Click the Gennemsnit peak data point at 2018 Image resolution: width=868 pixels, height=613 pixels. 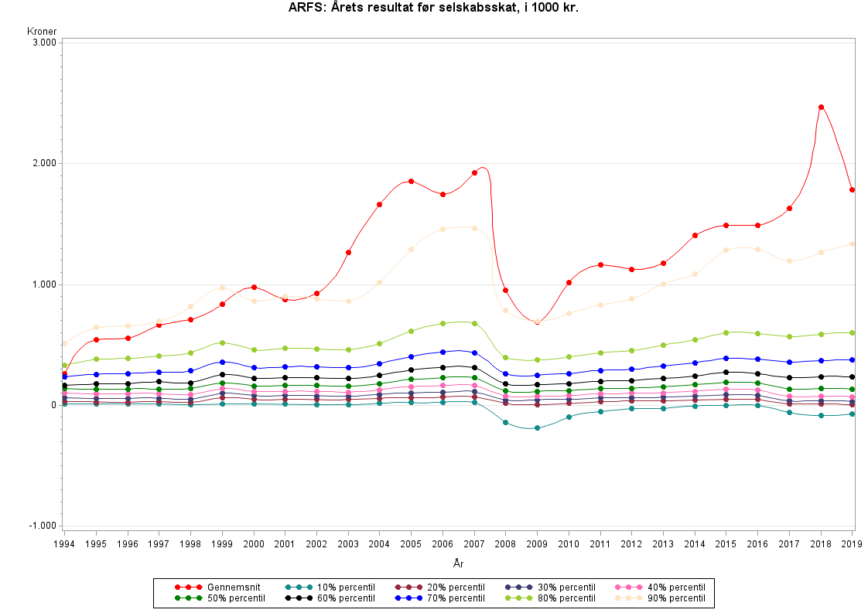point(821,107)
